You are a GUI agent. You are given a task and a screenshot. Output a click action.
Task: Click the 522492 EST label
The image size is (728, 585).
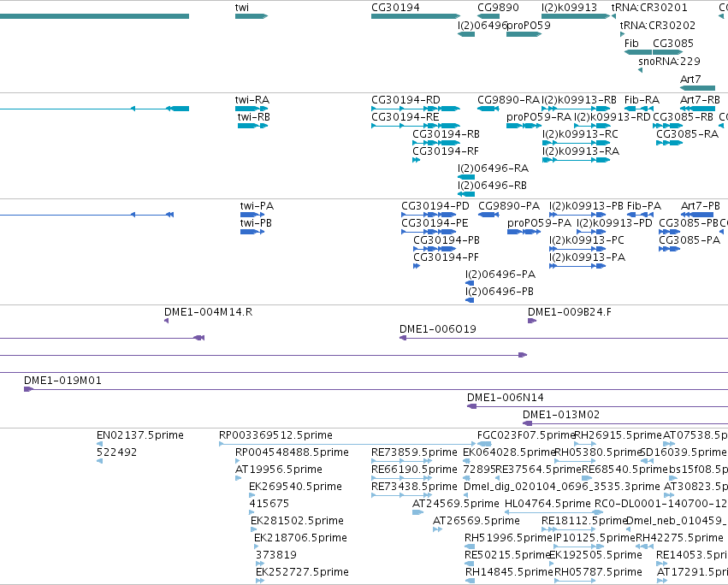(116, 452)
